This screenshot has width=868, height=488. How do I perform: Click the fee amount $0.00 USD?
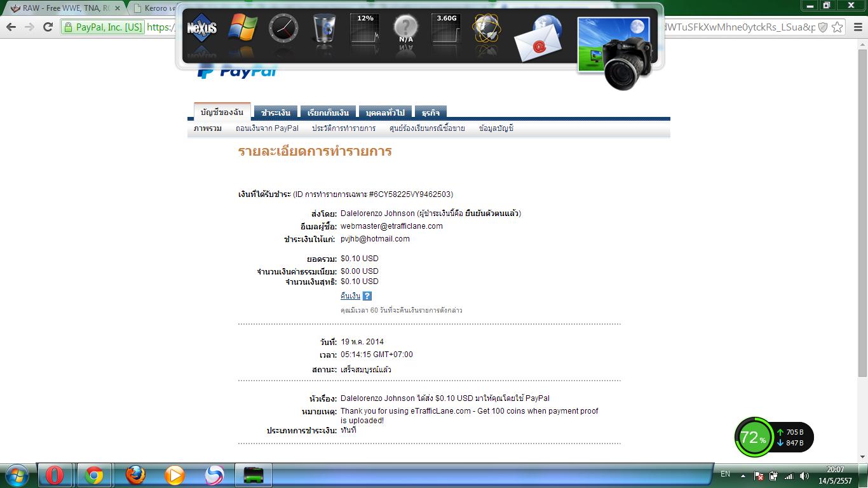[x=360, y=271]
